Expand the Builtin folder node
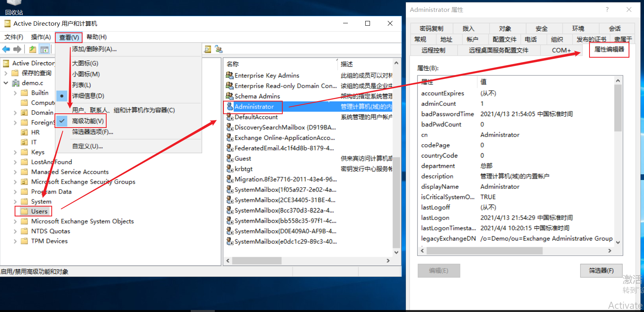 (15, 93)
